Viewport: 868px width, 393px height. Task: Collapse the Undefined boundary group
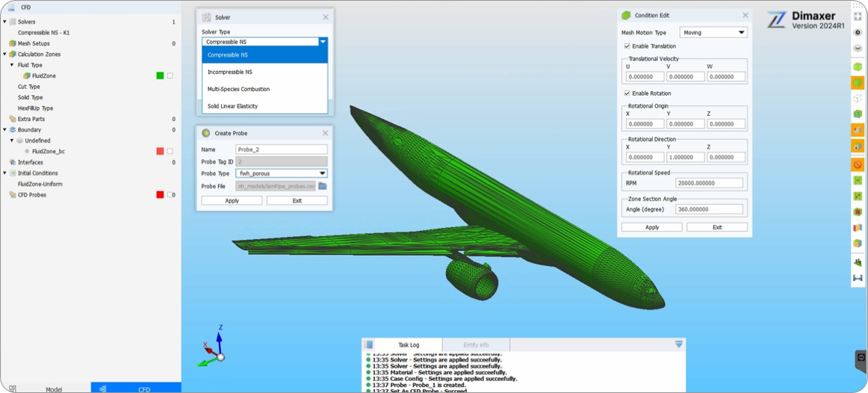point(12,140)
